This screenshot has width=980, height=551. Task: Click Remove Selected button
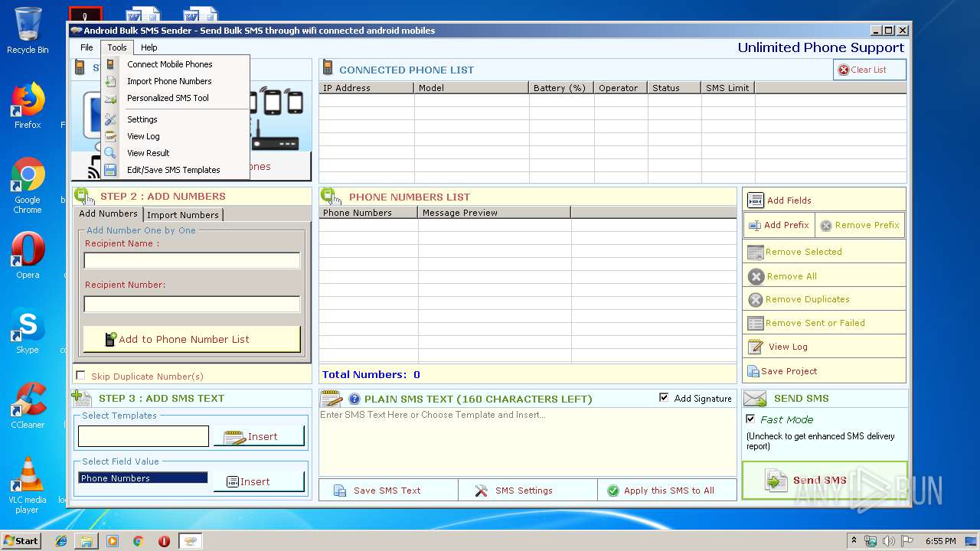click(824, 252)
